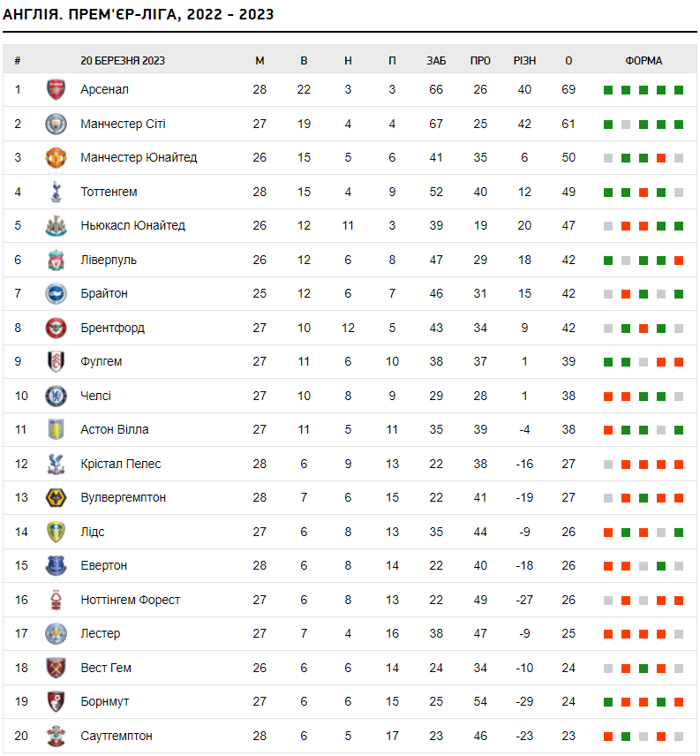Click the ФОРМА column header
Image resolution: width=700 pixels, height=756 pixels.
point(644,61)
